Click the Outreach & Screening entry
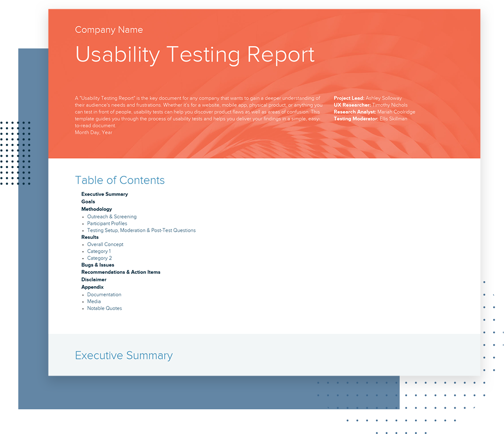This screenshot has height=434, width=504. 112,217
